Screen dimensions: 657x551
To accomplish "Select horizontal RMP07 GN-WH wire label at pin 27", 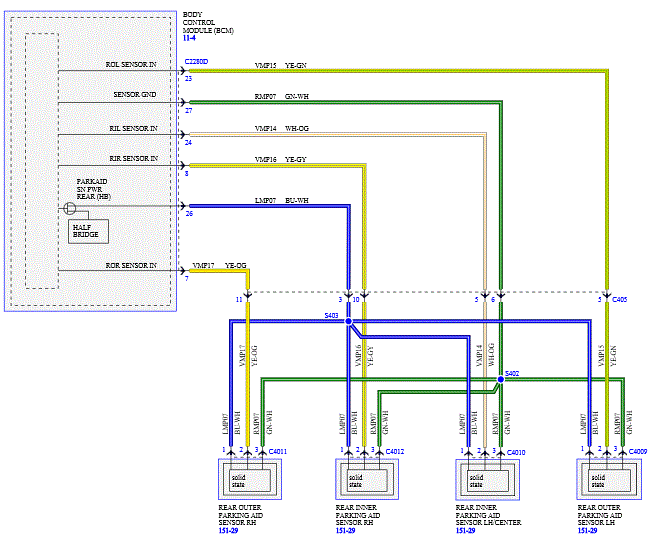I will [x=282, y=97].
